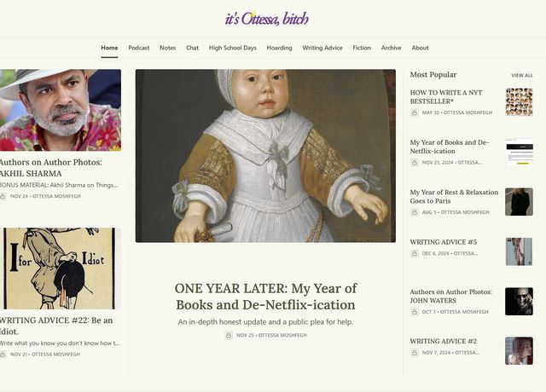
Task: Click lock icon under WRITING ADVICE #2
Action: click(415, 353)
